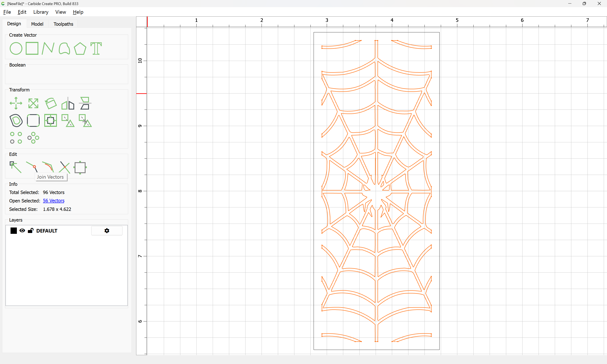Click the Resize transform icon
Viewport: 607px width, 364px height.
point(33,103)
